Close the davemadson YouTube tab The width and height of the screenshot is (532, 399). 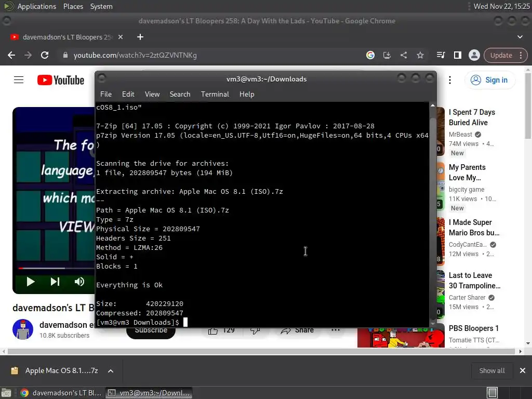tap(121, 37)
